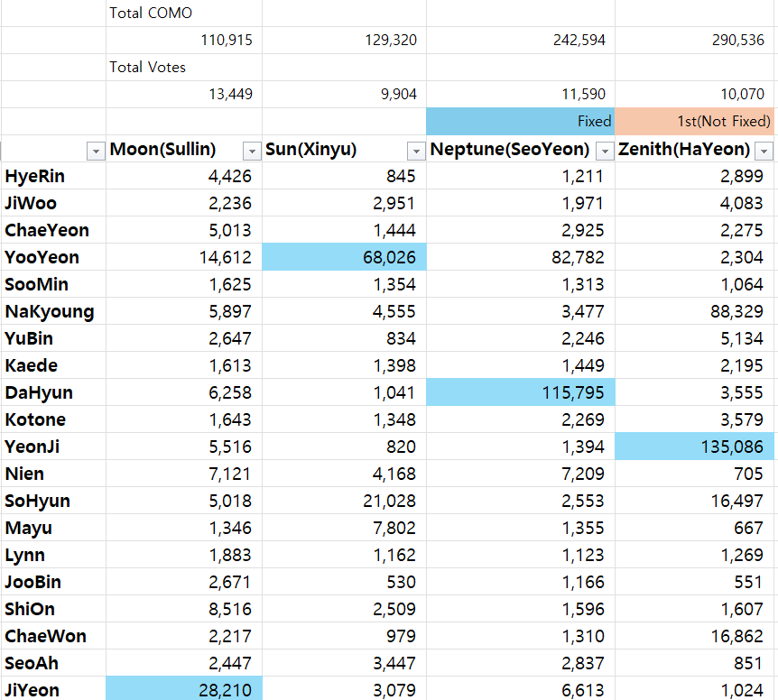The height and width of the screenshot is (700, 778).
Task: Select the highlighted 135,086 cell in YeonJi row
Action: coord(696,447)
